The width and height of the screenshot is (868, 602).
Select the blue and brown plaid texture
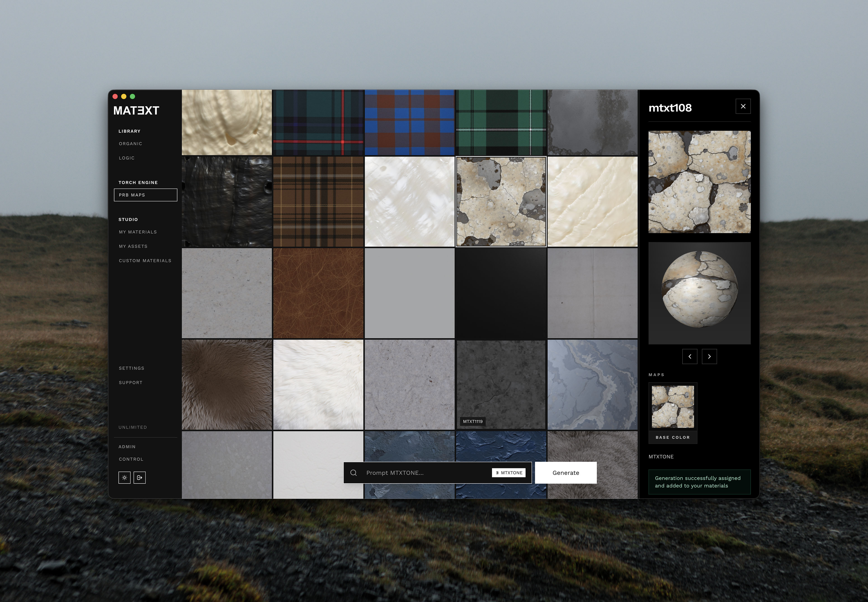click(410, 122)
